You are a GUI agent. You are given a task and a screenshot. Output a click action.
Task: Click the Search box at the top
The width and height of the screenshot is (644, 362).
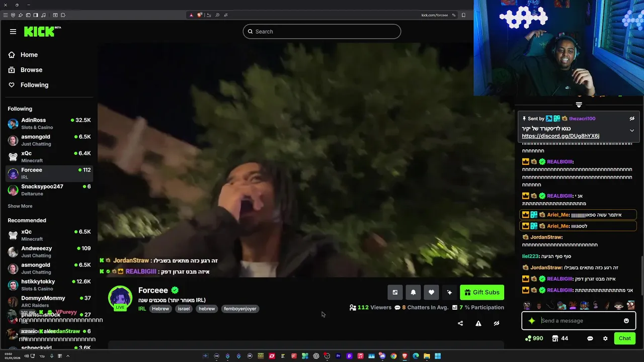click(322, 31)
